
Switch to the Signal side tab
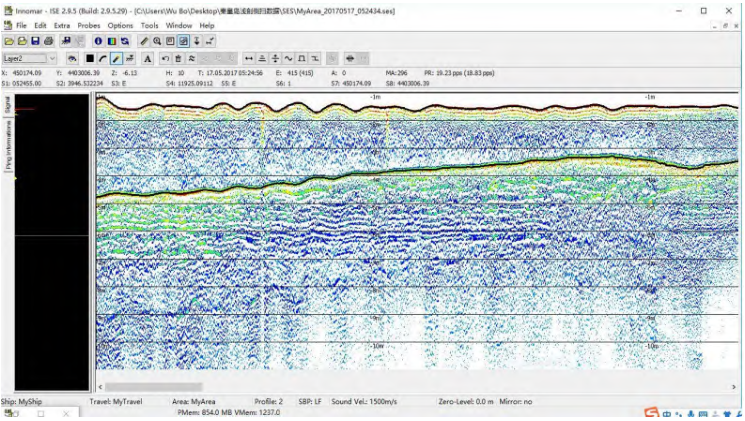[9, 105]
